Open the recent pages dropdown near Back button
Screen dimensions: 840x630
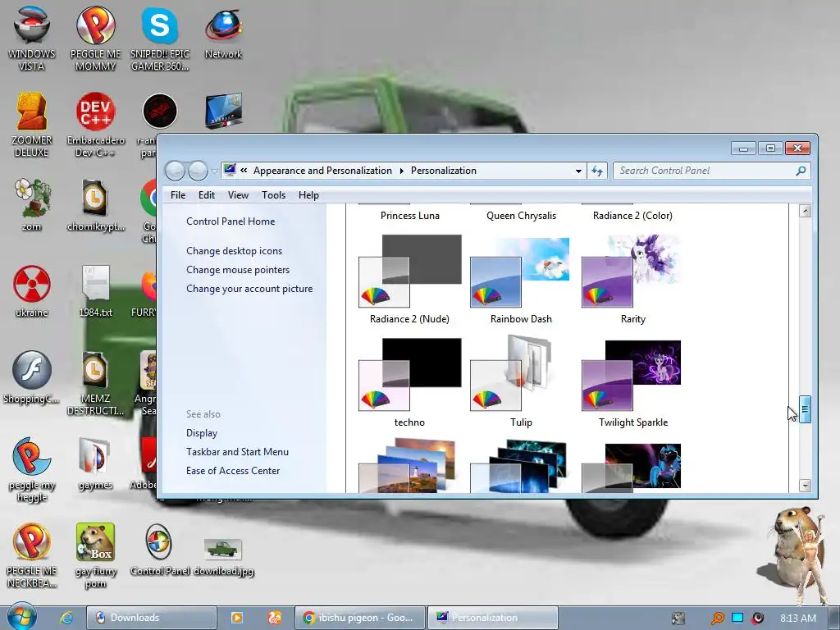214,171
